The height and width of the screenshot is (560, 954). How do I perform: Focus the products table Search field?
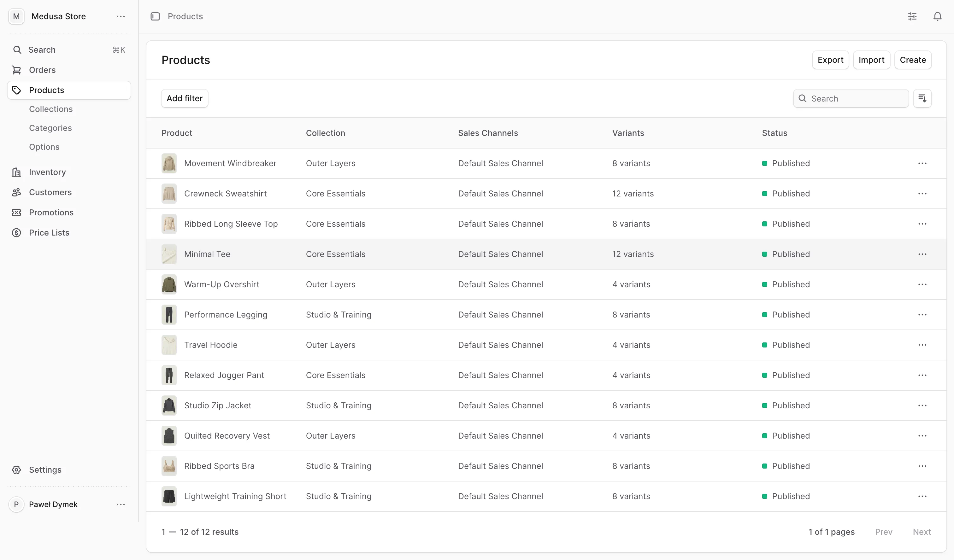pyautogui.click(x=851, y=98)
